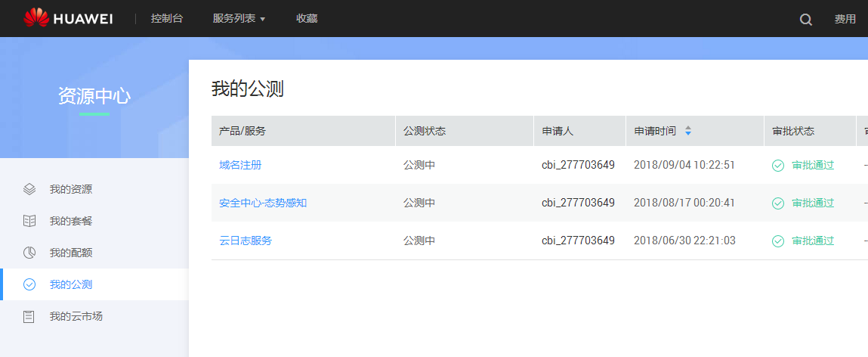Viewport: 868px width, 357px height.
Task: Expand the 服务列表 dropdown
Action: click(239, 19)
